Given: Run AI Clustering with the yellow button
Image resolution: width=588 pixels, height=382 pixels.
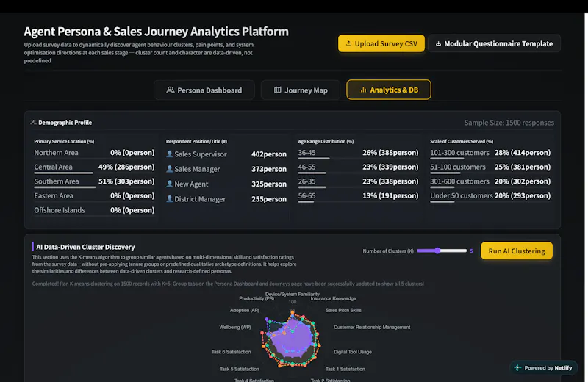Looking at the screenshot, I should (x=517, y=251).
